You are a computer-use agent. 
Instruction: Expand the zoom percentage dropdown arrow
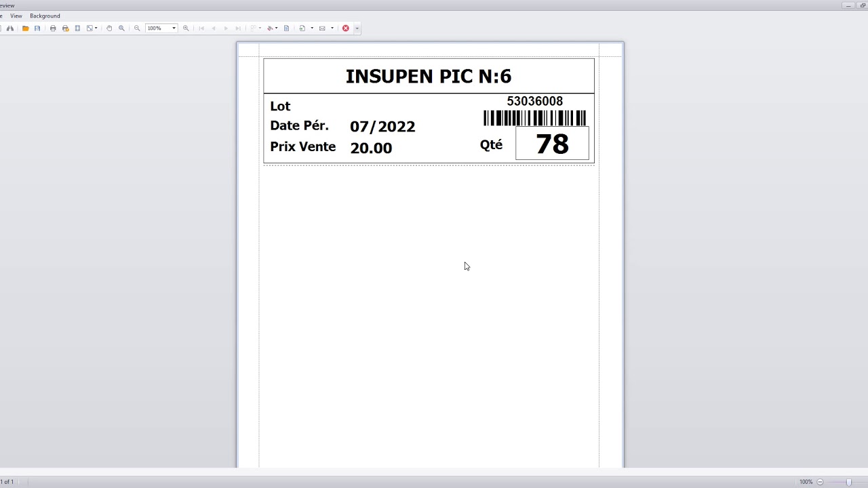pos(174,28)
